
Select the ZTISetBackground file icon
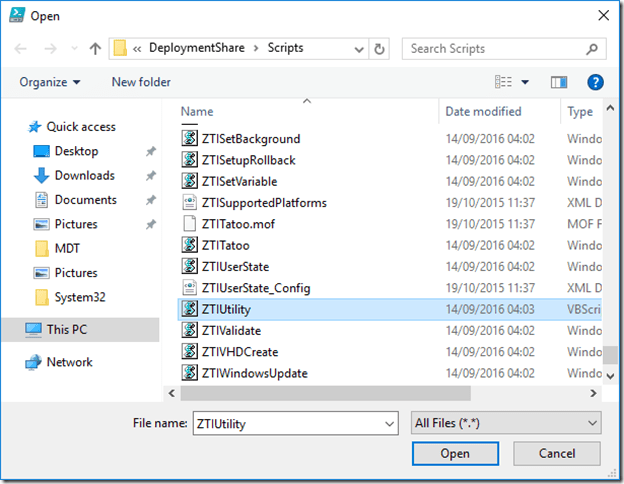(x=189, y=139)
